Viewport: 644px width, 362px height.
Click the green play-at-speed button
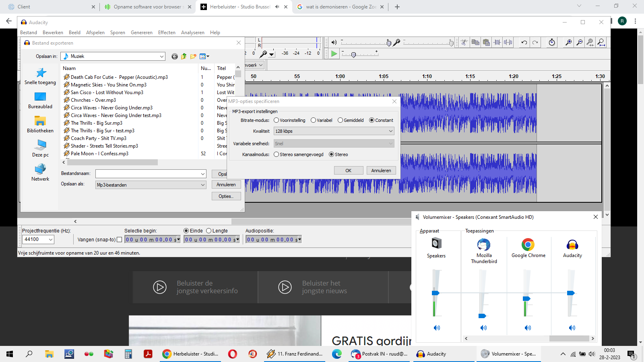[x=334, y=53]
